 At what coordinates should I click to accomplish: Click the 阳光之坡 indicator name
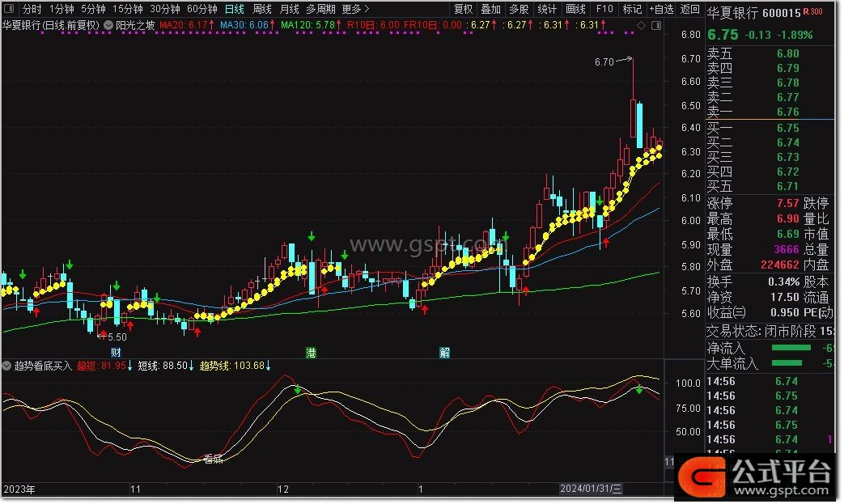tap(135, 25)
